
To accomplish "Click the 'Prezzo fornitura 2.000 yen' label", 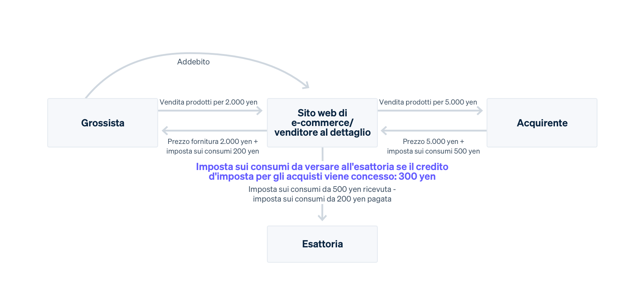I will (x=213, y=141).
